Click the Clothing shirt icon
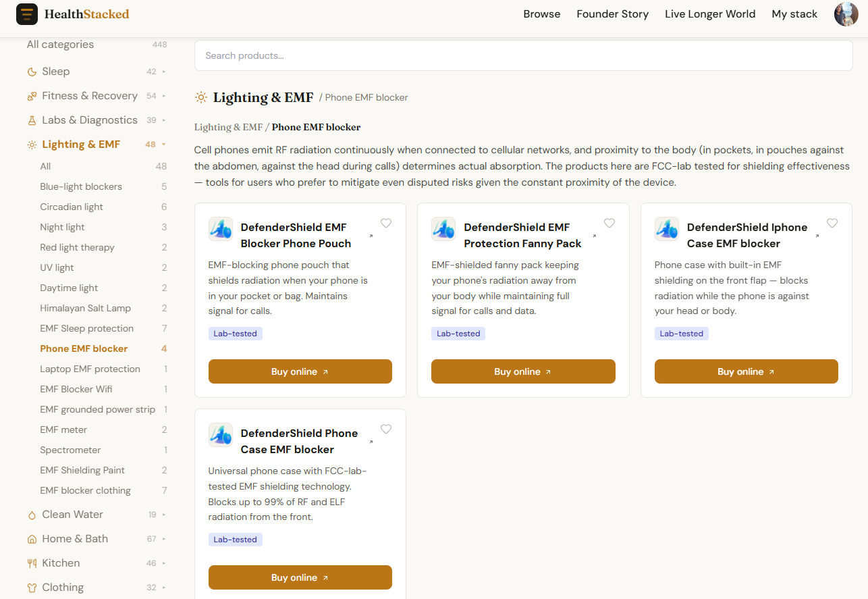Image resolution: width=868 pixels, height=599 pixels. 32,588
